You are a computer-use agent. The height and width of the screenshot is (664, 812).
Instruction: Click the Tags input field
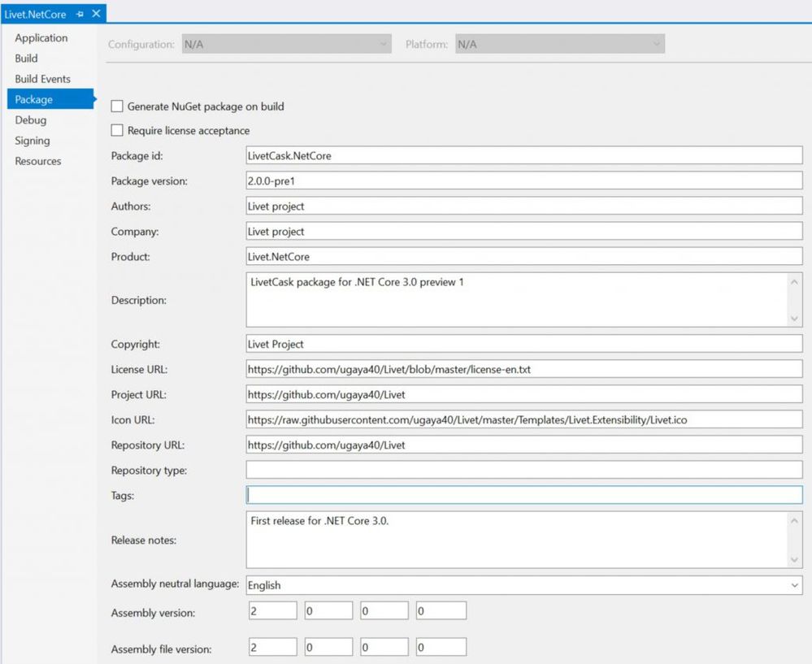click(x=524, y=495)
